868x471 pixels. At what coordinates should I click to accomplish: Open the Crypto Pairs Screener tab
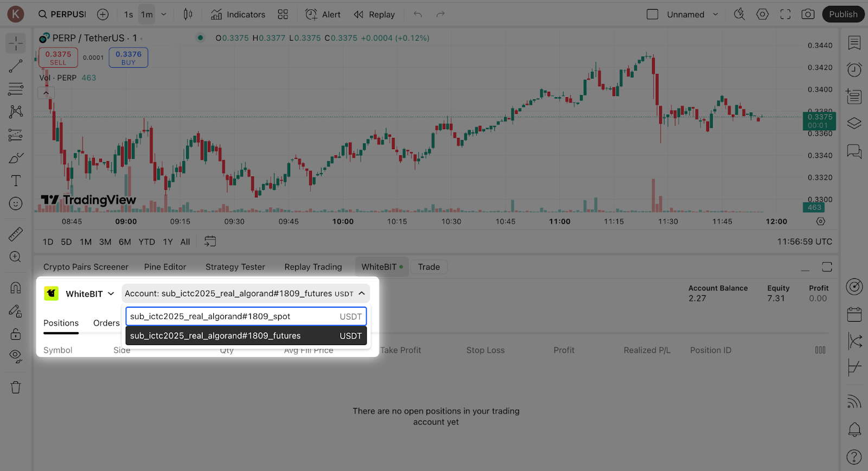click(86, 267)
